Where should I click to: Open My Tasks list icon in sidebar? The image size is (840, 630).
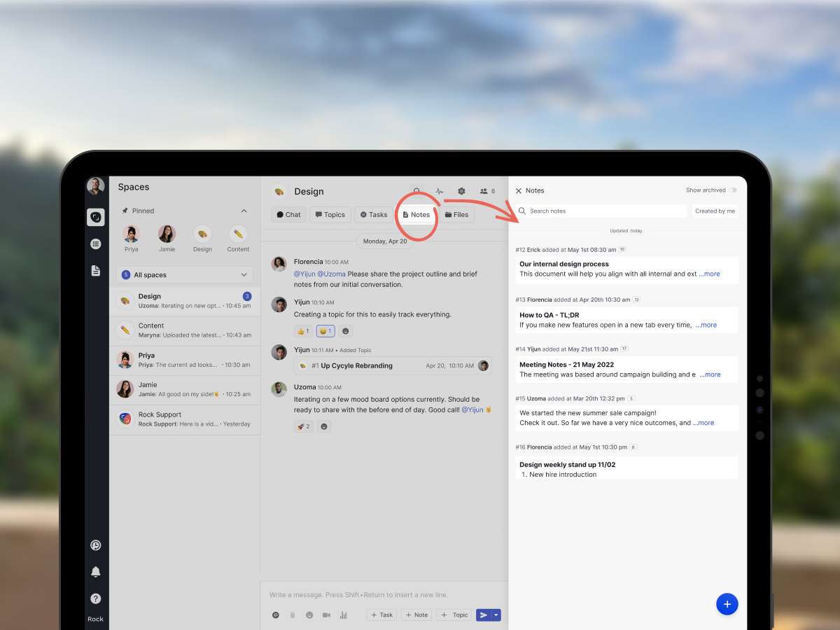[96, 244]
